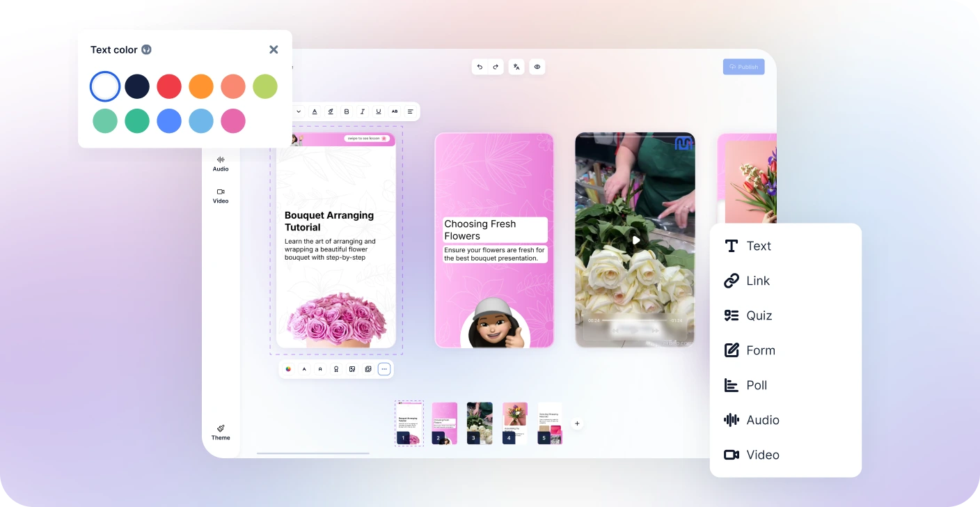Viewport: 980px width, 507px height.
Task: Select Link from the insert menu
Action: pos(731,281)
